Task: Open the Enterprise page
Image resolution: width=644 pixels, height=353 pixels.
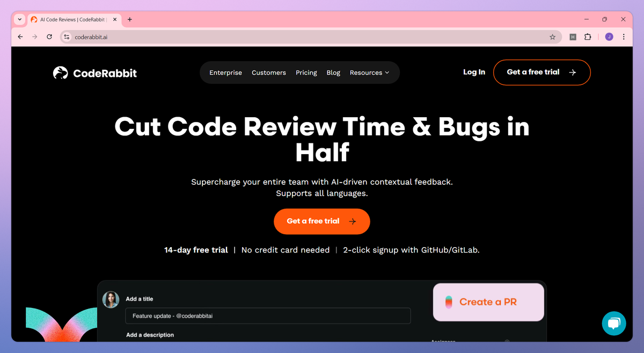Action: coord(225,73)
